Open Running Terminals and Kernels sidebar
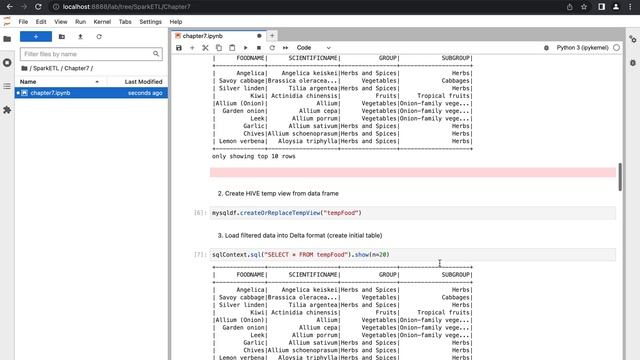The height and width of the screenshot is (360, 640). 7,62
